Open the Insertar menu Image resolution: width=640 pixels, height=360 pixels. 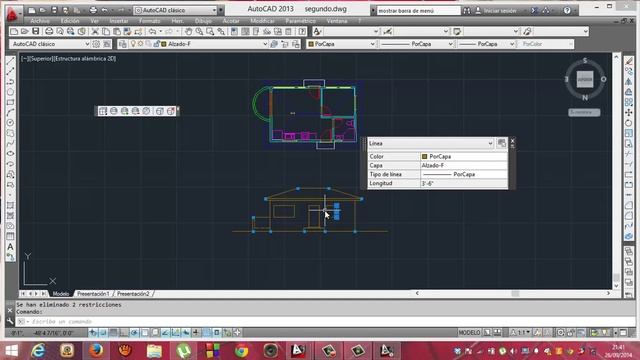click(119, 21)
